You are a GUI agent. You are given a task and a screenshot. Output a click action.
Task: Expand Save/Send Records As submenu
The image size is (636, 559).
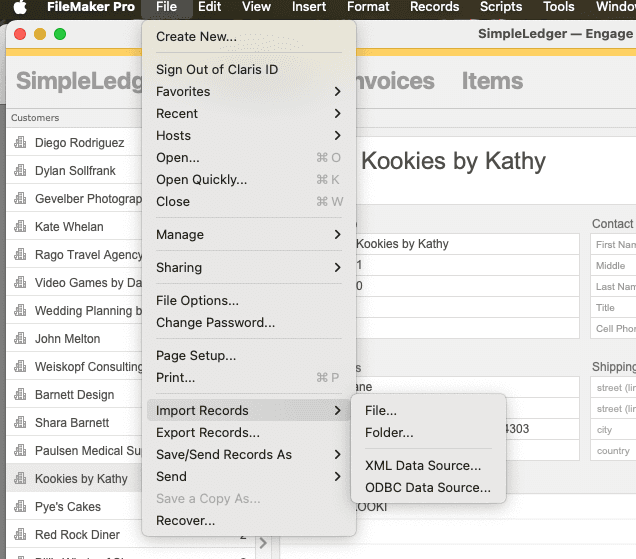249,454
